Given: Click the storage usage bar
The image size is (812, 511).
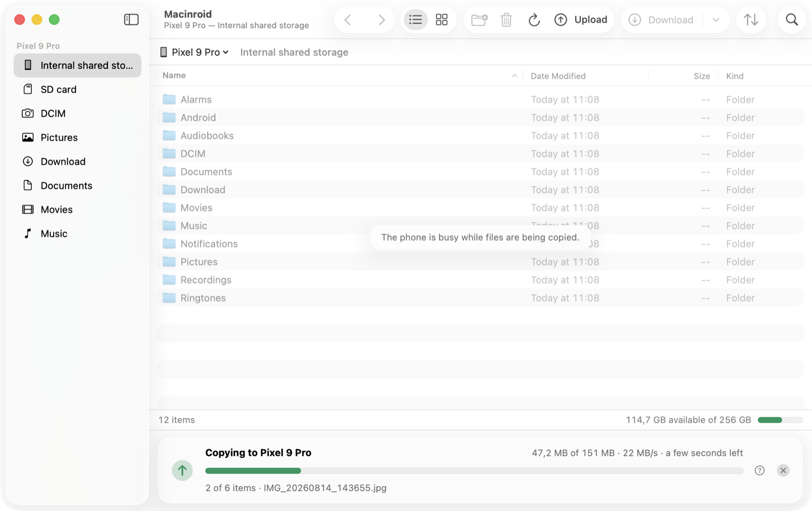Looking at the screenshot, I should [x=780, y=420].
